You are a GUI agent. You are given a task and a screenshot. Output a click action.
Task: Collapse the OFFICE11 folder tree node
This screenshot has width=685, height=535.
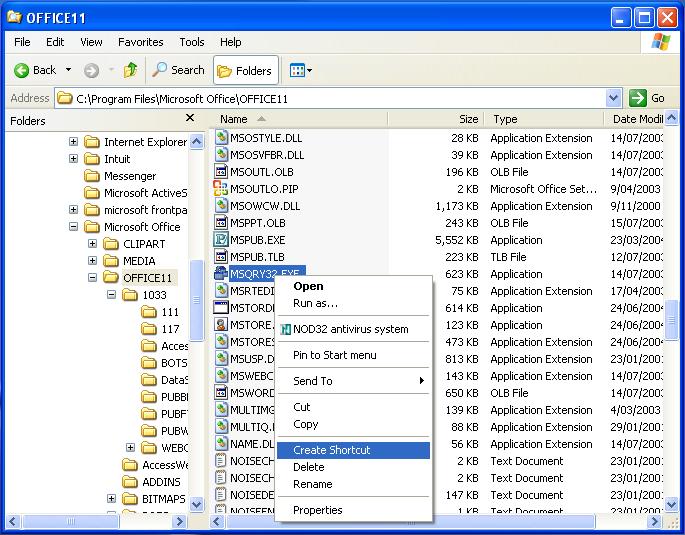click(x=92, y=278)
